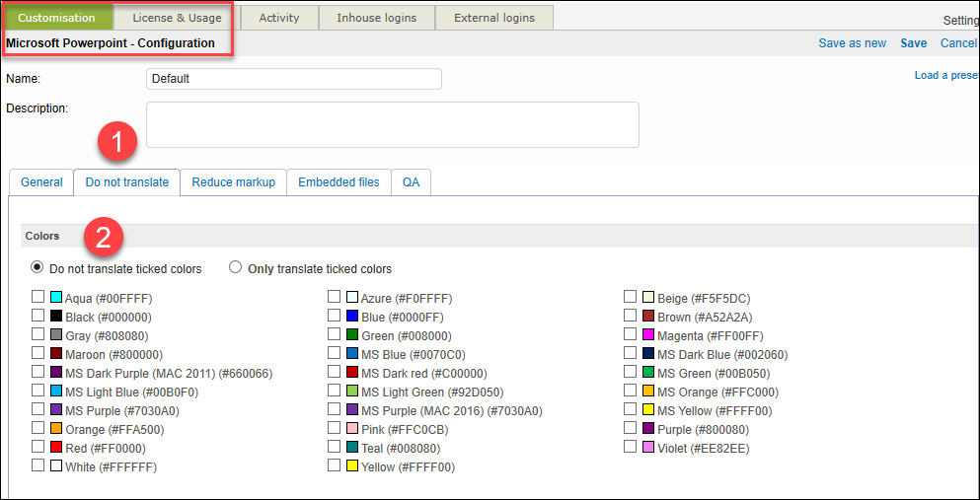Image resolution: width=980 pixels, height=500 pixels.
Task: Check the Magenta (#FF00FF) checkbox
Action: pos(631,335)
